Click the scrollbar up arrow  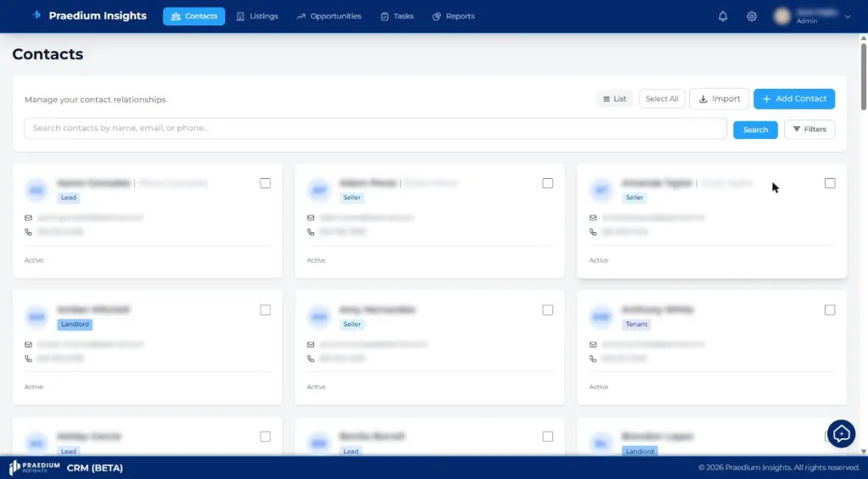click(863, 37)
